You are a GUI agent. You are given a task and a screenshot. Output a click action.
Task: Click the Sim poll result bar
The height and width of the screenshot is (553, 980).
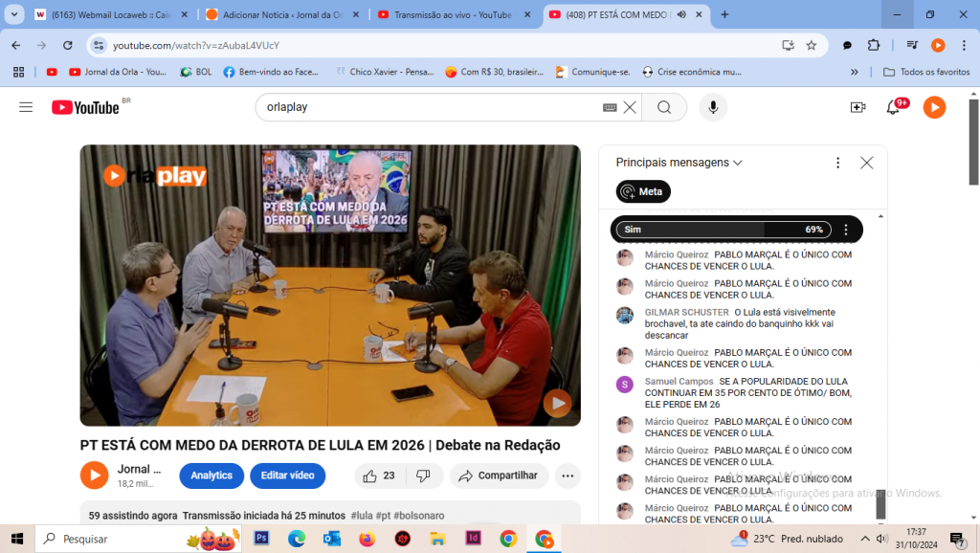point(724,230)
